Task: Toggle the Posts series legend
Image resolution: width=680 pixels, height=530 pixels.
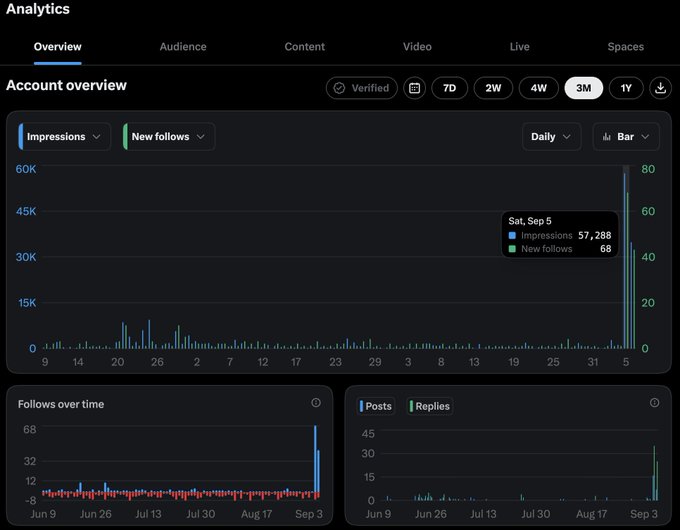Action: pos(376,406)
